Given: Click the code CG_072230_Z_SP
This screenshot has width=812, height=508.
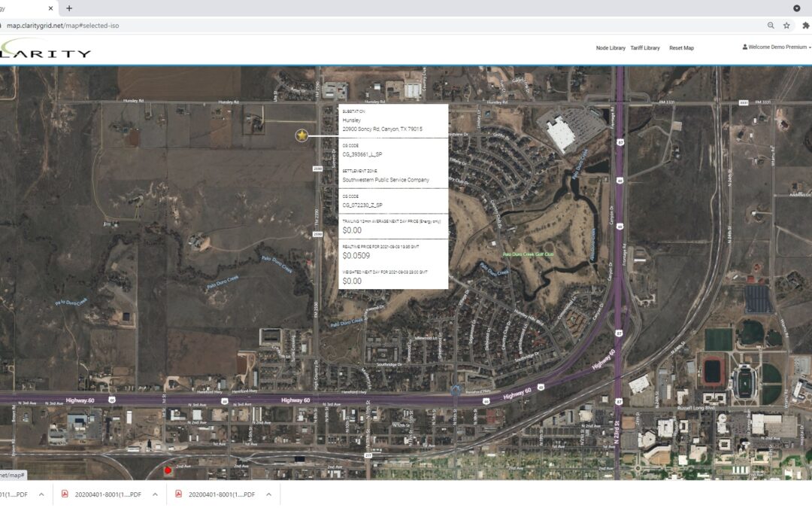Looking at the screenshot, I should (x=362, y=205).
